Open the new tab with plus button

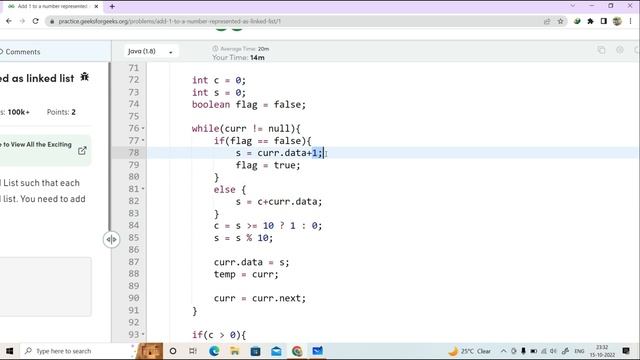point(112,6)
